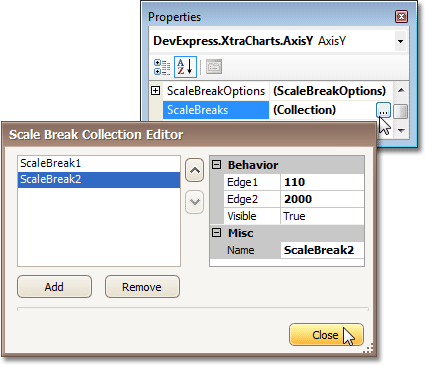
Task: Move selected scale break down
Action: point(195,202)
